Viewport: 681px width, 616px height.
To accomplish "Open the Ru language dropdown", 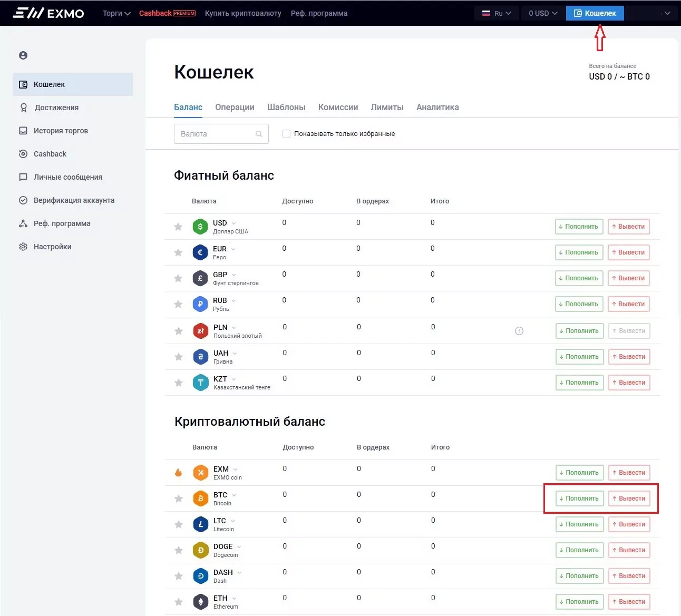I will 497,13.
